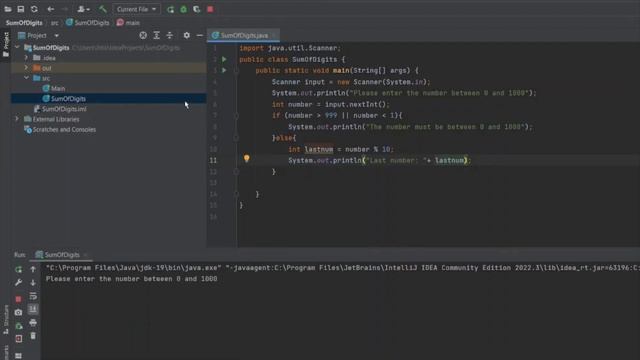640x360 pixels.
Task: Expand the .idea folder
Action: point(27,58)
